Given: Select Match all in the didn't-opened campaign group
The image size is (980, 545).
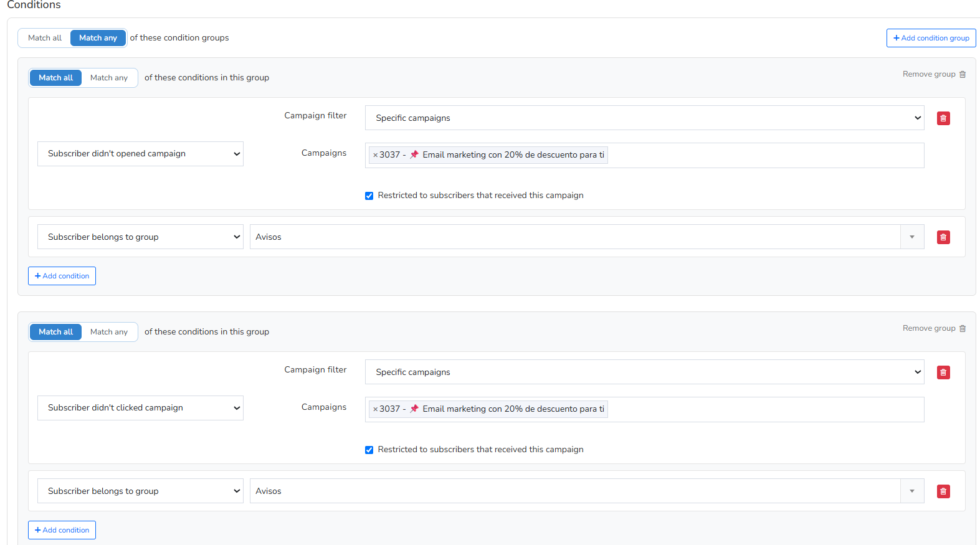Looking at the screenshot, I should (55, 78).
